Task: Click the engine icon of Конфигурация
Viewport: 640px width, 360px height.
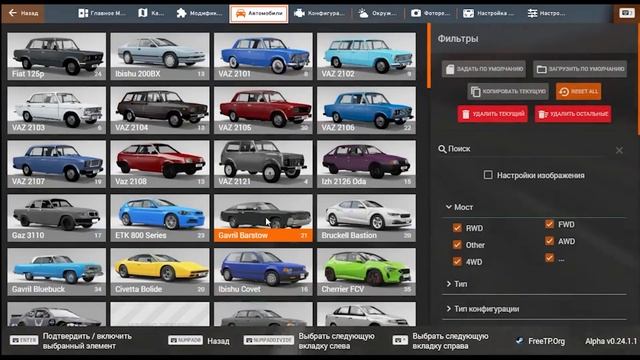Action: tap(299, 13)
